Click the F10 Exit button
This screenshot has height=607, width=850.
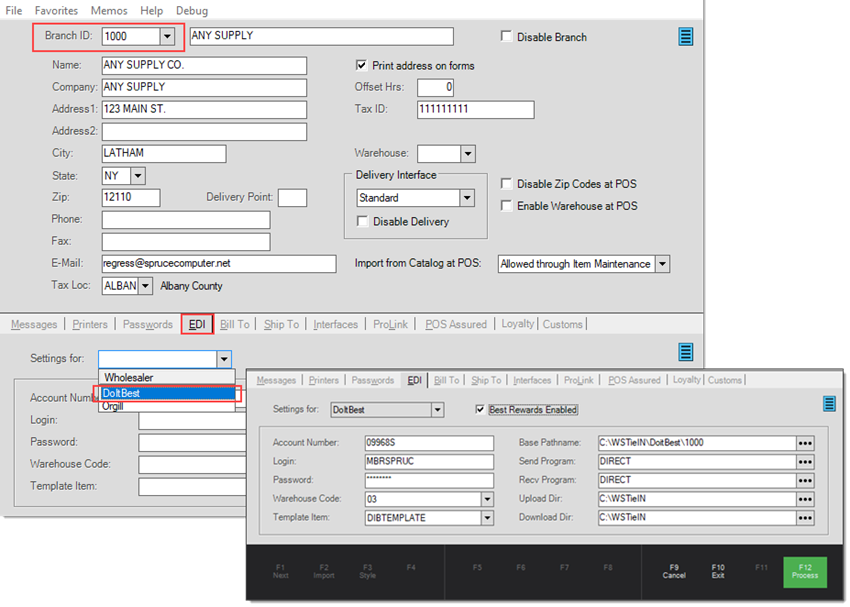click(718, 571)
